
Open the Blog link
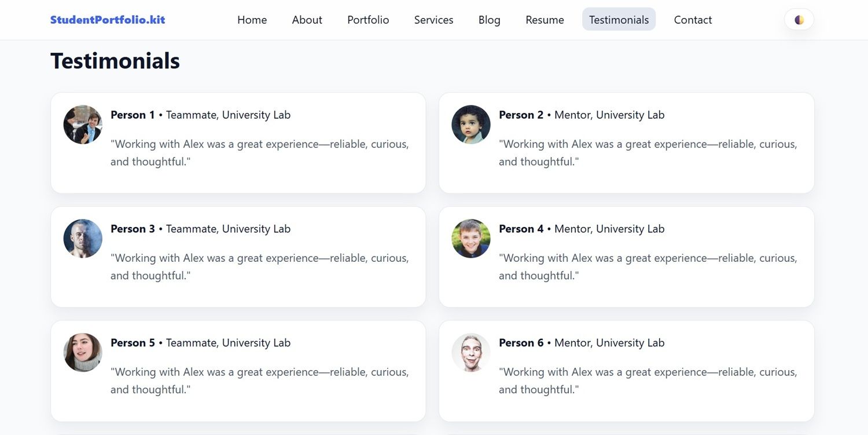489,20
